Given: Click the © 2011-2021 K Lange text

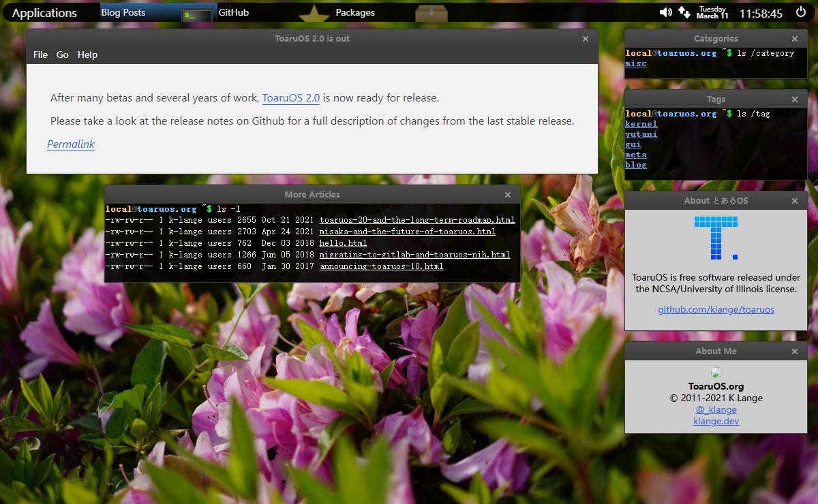Looking at the screenshot, I should point(716,398).
